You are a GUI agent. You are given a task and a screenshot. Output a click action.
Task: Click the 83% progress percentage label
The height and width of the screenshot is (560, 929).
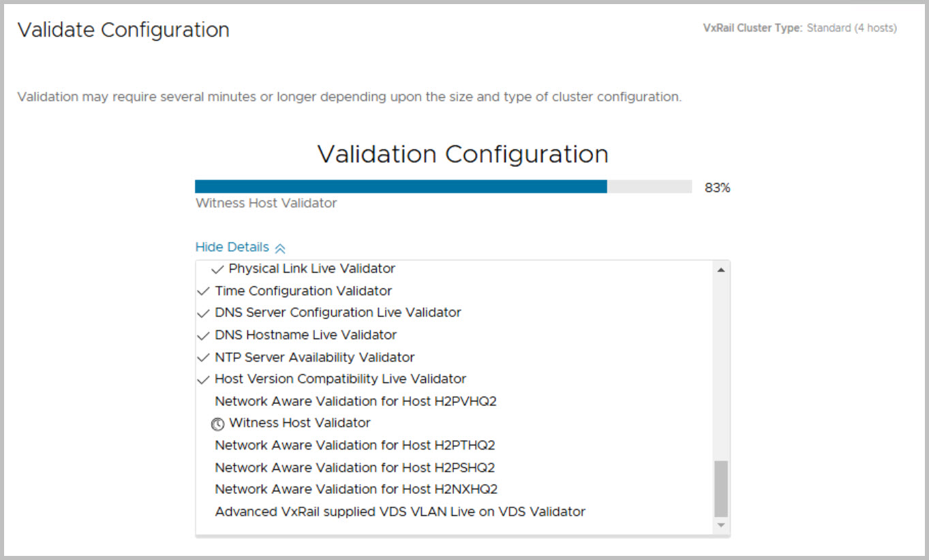(717, 188)
